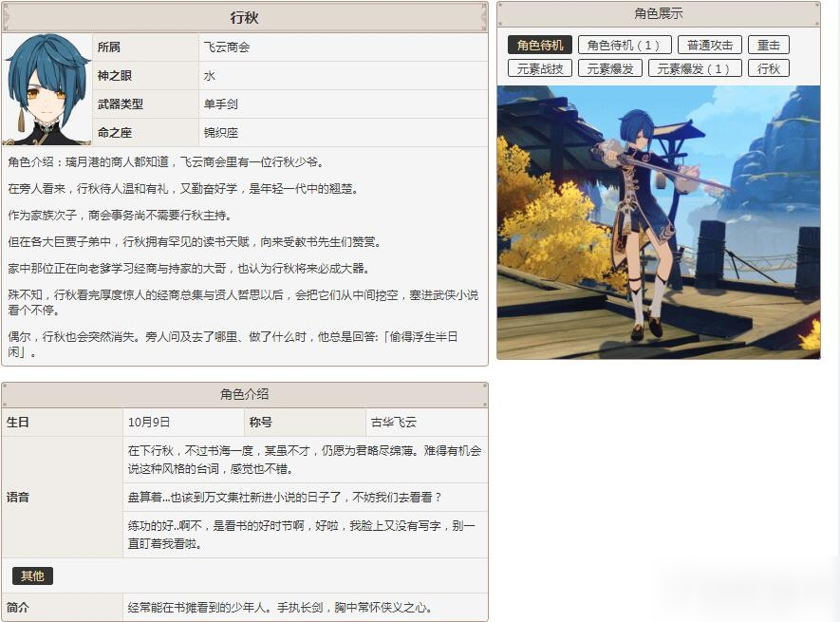Screen dimensions: 840x622
Task: Click the character showcase image
Action: [x=659, y=222]
